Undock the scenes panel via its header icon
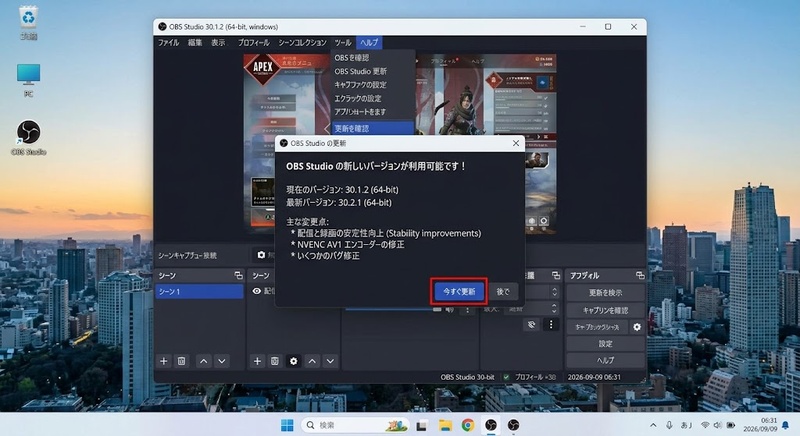800x436 pixels. (x=238, y=275)
